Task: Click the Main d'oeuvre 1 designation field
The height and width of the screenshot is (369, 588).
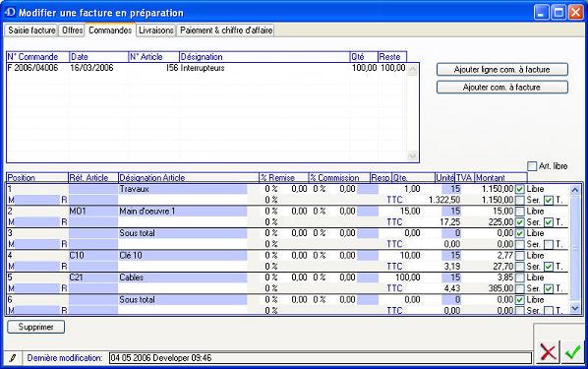Action: point(183,212)
